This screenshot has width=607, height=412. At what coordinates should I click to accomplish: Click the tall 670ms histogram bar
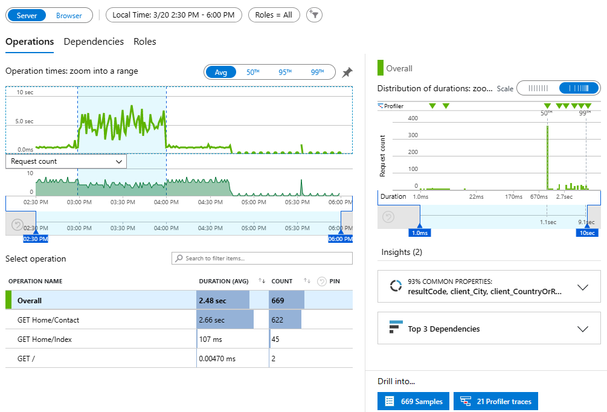[547, 157]
